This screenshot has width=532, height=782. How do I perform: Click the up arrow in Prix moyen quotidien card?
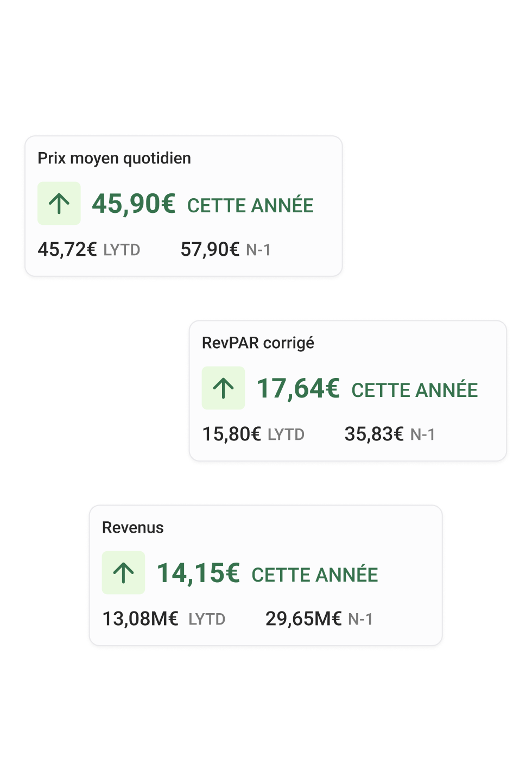[x=59, y=204]
